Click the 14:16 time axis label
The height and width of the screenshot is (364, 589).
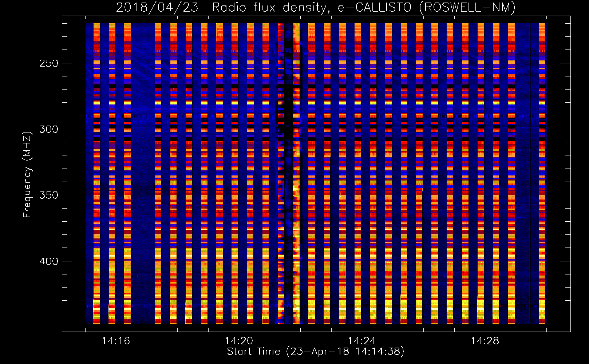[116, 341]
